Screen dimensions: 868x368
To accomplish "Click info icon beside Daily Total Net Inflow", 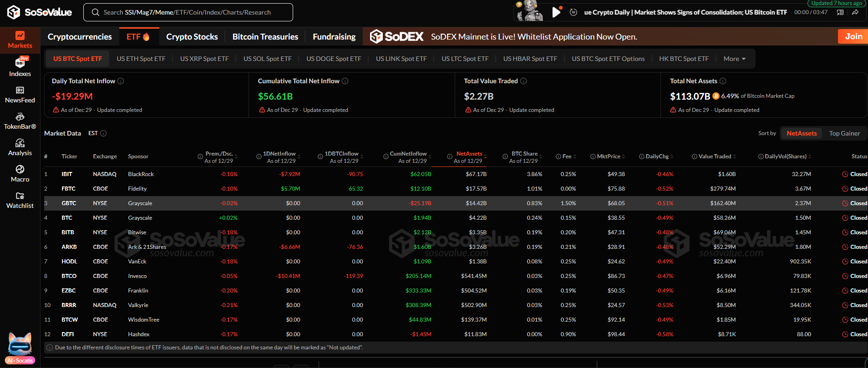I will [x=121, y=81].
